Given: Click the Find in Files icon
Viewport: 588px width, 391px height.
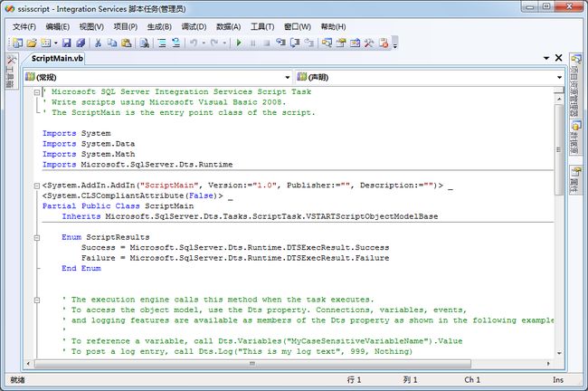Looking at the screenshot, I should pyautogui.click(x=145, y=43).
